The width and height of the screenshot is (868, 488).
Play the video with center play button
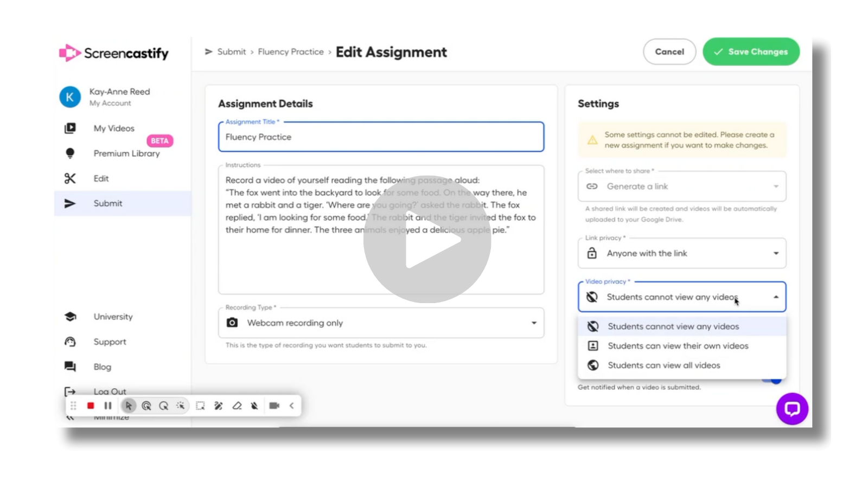tap(427, 239)
